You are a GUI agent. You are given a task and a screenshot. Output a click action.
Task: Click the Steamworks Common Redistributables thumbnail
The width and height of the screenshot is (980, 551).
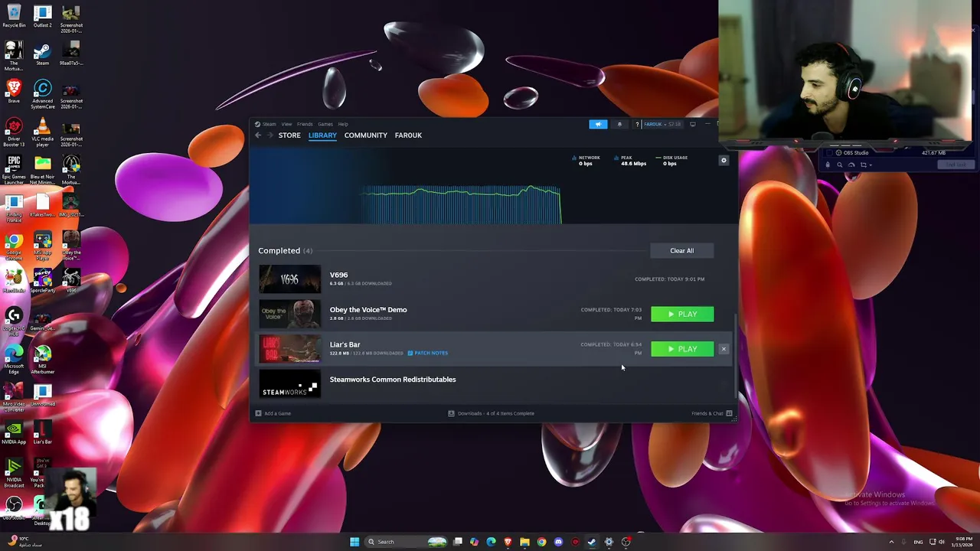(289, 384)
